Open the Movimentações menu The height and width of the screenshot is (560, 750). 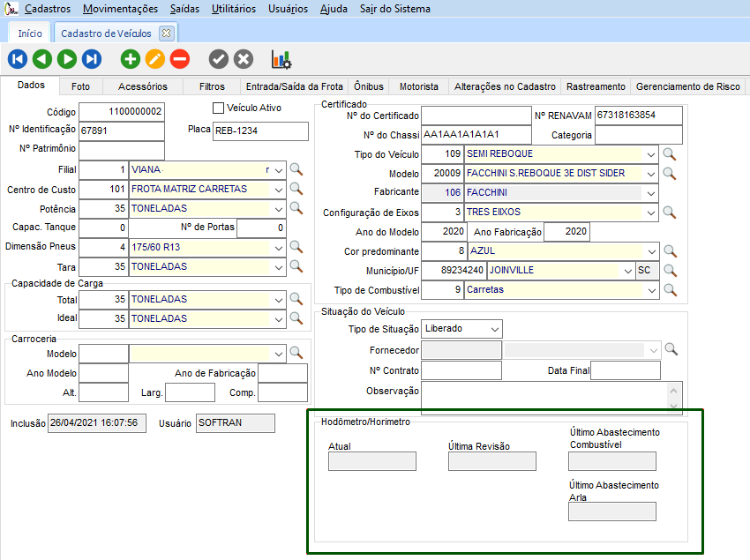pos(120,9)
